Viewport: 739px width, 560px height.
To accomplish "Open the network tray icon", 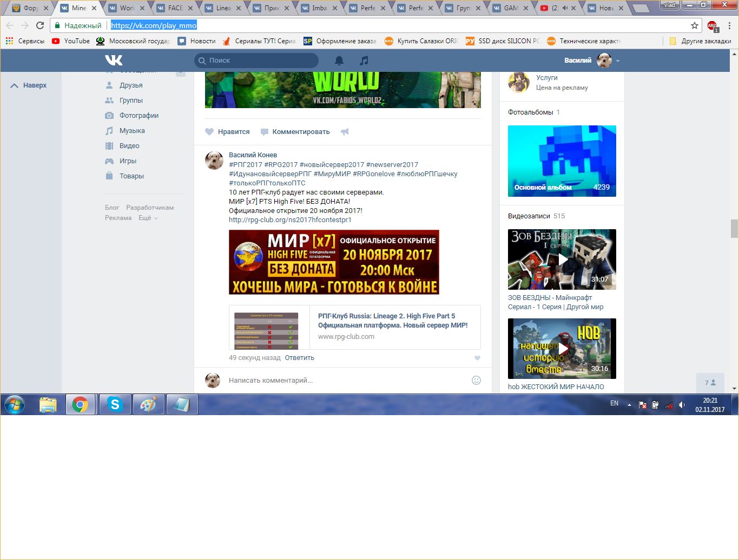I will click(x=669, y=405).
